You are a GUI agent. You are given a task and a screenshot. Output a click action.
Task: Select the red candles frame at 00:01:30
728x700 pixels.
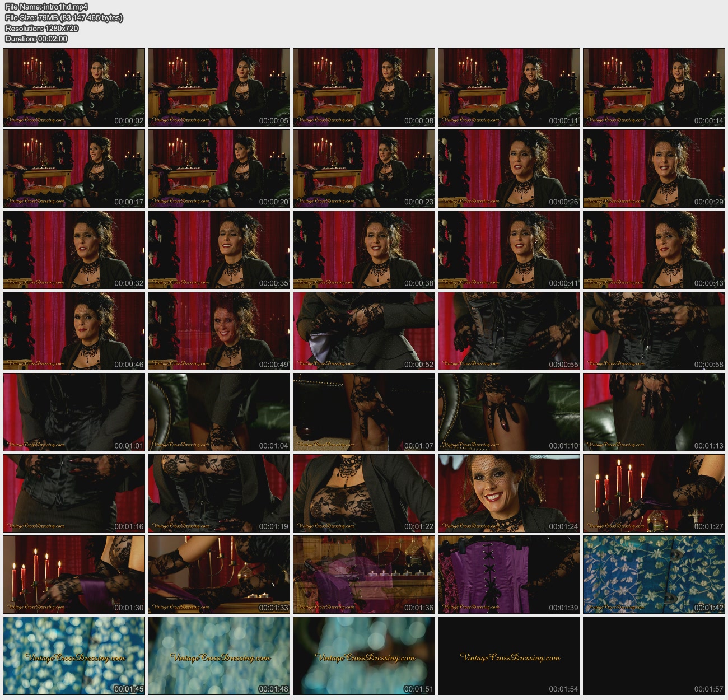click(x=74, y=575)
